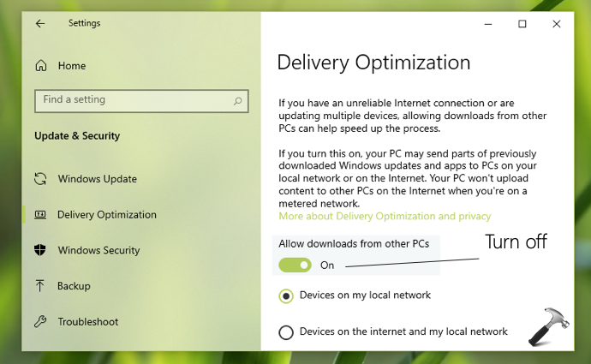Image resolution: width=591 pixels, height=364 pixels.
Task: Click the Home icon in sidebar
Action: (40, 65)
